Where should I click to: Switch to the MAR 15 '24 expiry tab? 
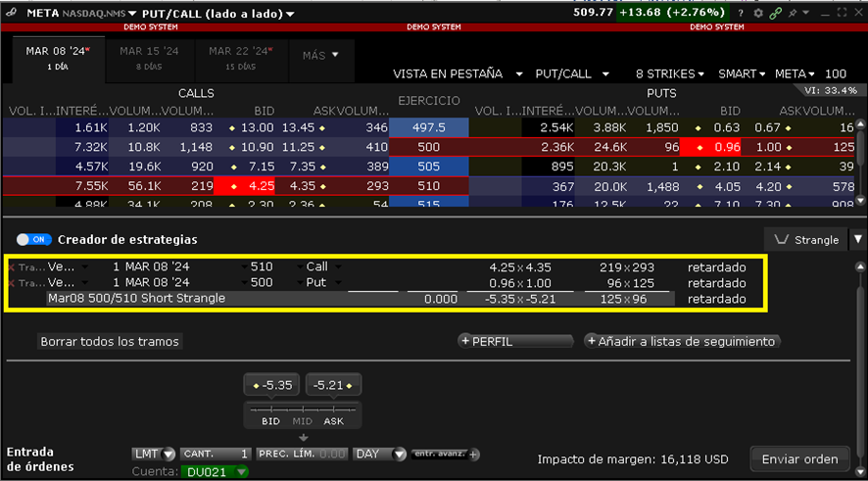148,57
